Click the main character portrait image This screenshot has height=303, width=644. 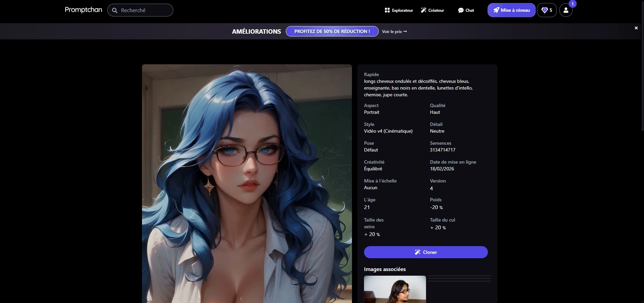point(247,183)
